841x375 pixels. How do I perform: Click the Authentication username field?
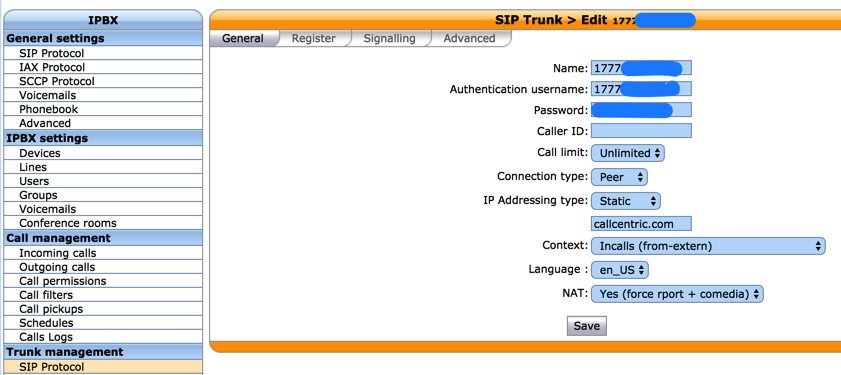click(641, 89)
